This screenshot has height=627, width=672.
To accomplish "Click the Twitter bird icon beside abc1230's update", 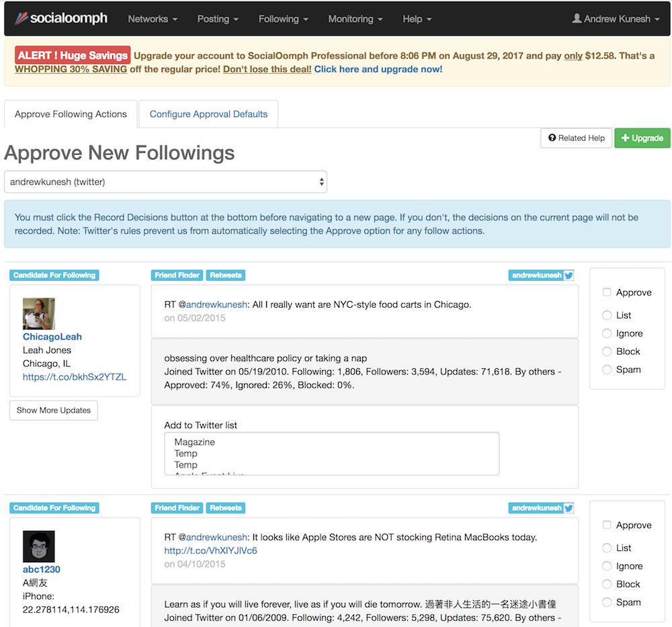I will coord(569,508).
